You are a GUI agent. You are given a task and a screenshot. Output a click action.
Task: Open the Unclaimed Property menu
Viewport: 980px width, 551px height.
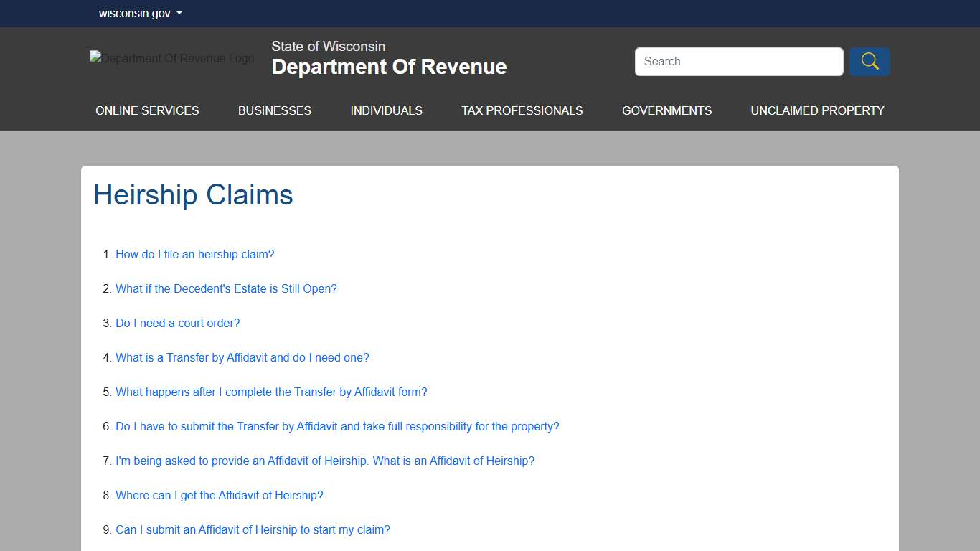(817, 110)
